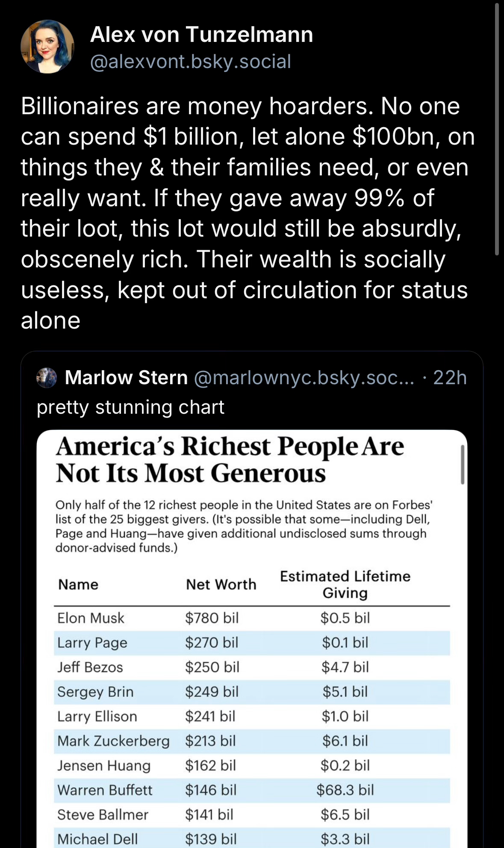Click the "Net Worth" column header

pos(221,584)
